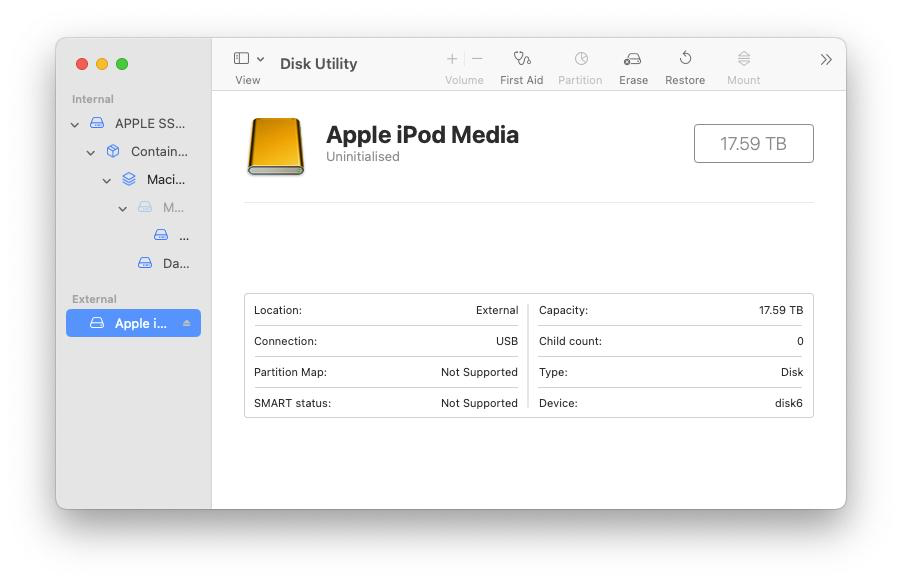Click the Disk Utility window title
Screen dimensions: 902x583
click(x=319, y=63)
